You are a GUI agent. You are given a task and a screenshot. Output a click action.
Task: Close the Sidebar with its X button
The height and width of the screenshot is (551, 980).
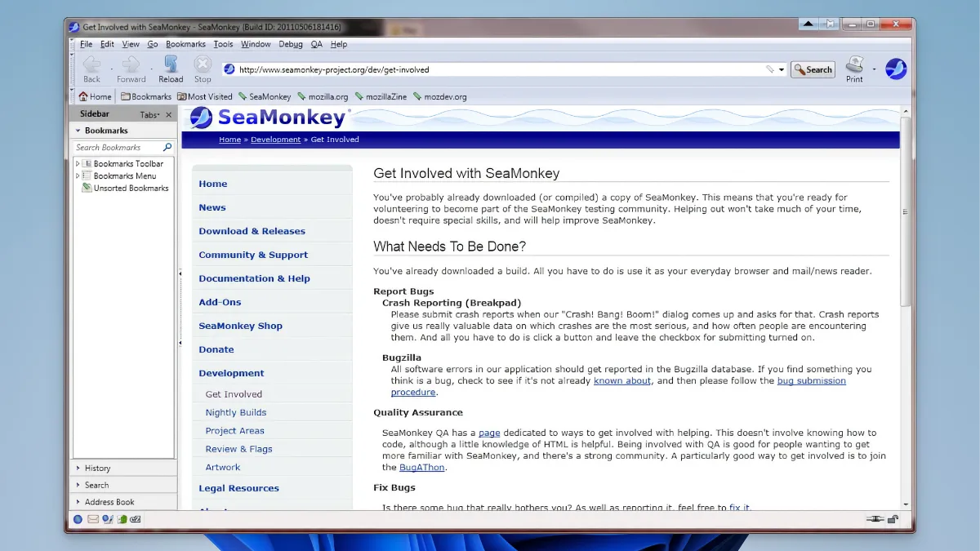coord(169,115)
